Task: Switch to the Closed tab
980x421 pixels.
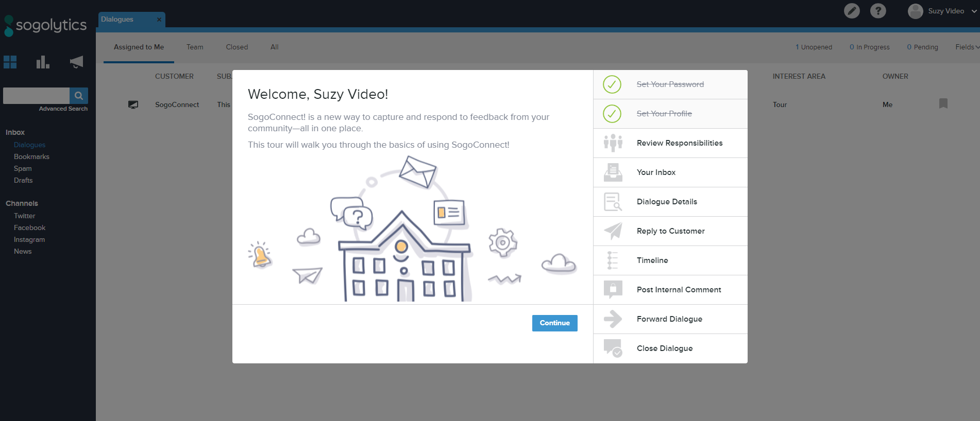Action: pos(236,47)
